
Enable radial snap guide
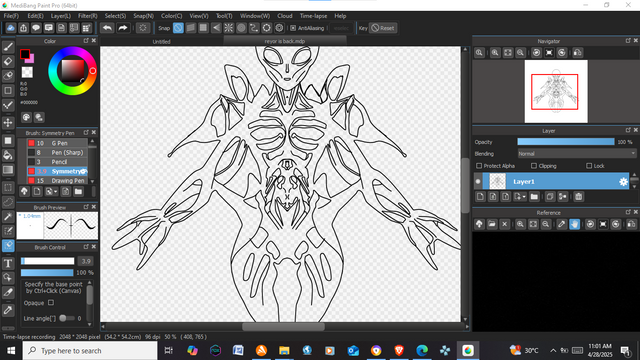229,28
